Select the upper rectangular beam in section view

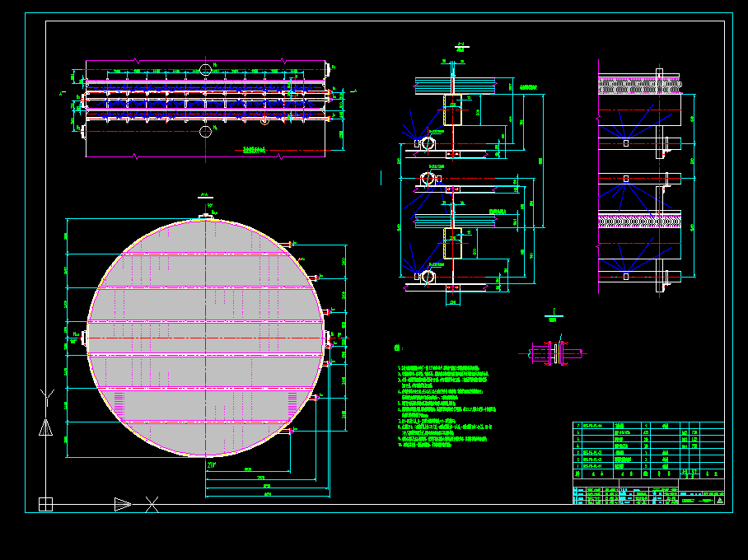453,110
